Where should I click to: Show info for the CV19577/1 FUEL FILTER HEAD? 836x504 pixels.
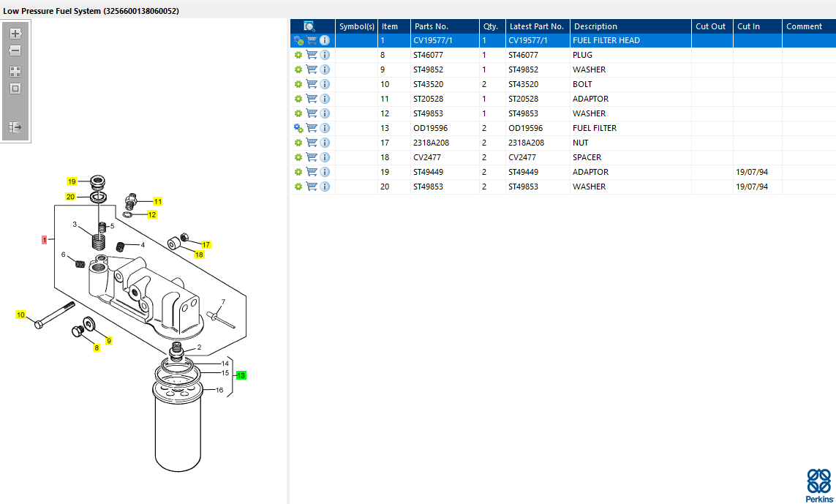[325, 40]
